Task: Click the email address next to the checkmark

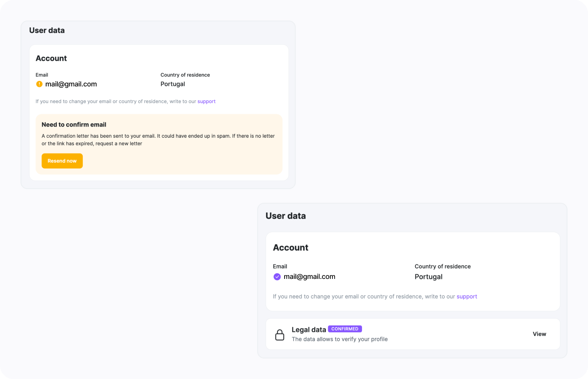Action: coord(309,277)
